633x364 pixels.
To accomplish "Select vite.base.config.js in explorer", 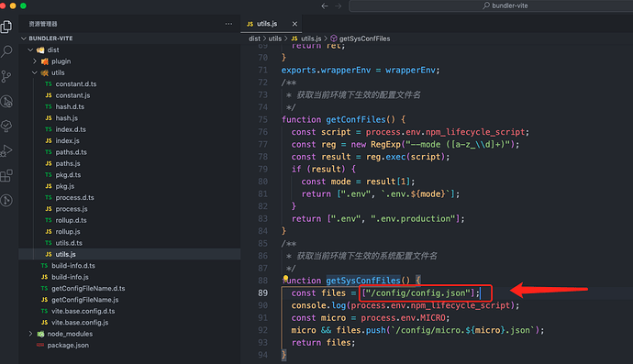I will pos(80,323).
